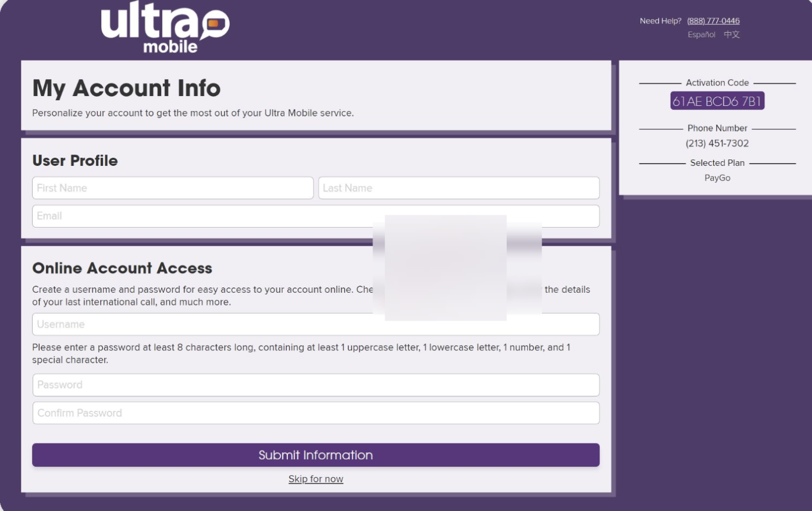Click the Activation Code label
Screen dimensions: 812x511
point(717,83)
